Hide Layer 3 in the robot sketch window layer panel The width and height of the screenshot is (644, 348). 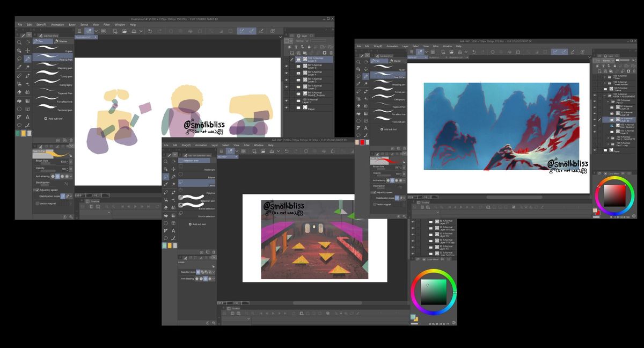pyautogui.click(x=287, y=79)
